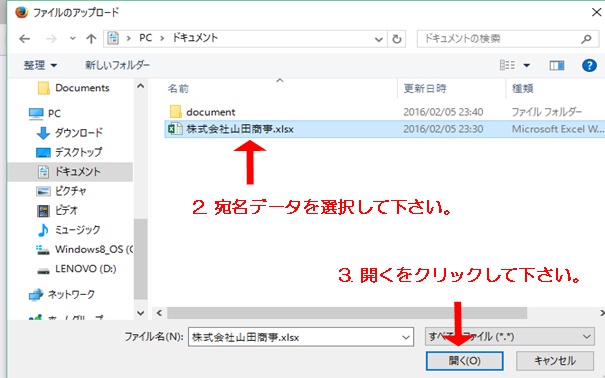Click the search magnifier icon
This screenshot has width=605, height=378.
tap(586, 39)
